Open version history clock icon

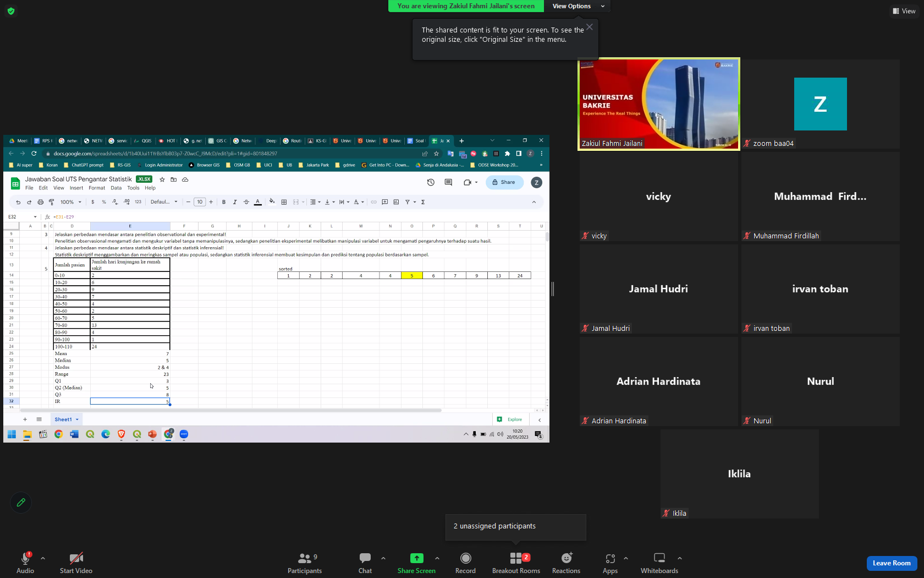coord(431,182)
